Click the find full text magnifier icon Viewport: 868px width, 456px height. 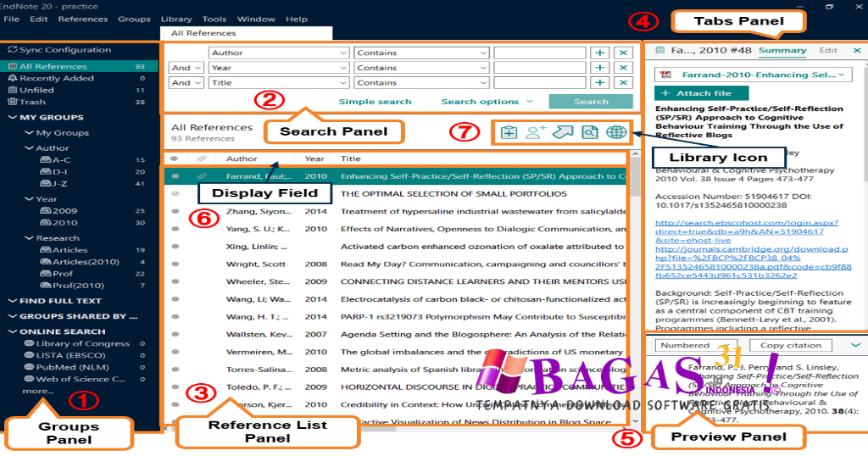590,131
